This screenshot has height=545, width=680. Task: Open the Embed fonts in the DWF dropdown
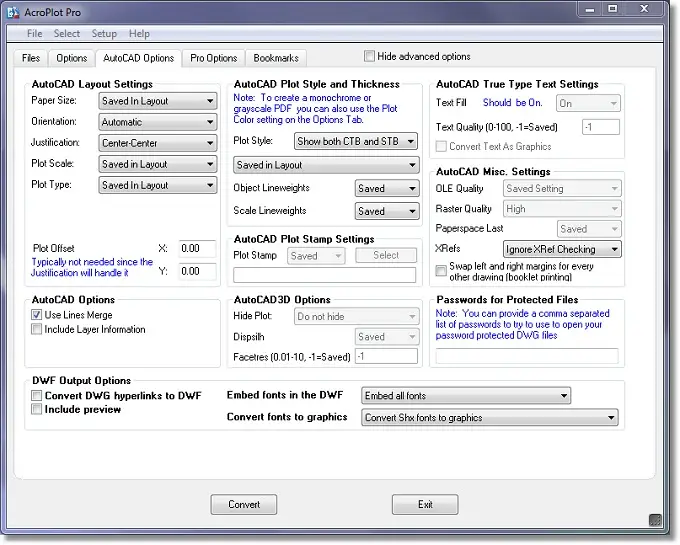tap(466, 396)
